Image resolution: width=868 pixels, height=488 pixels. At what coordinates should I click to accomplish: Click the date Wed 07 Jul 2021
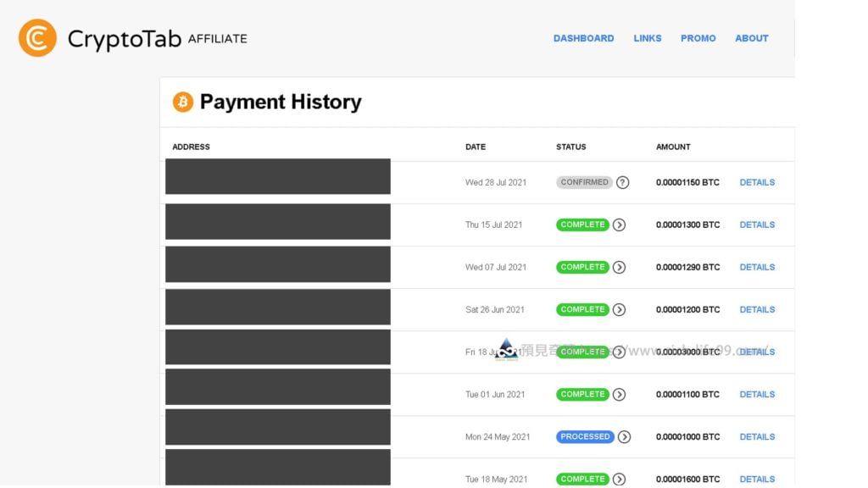(x=496, y=267)
